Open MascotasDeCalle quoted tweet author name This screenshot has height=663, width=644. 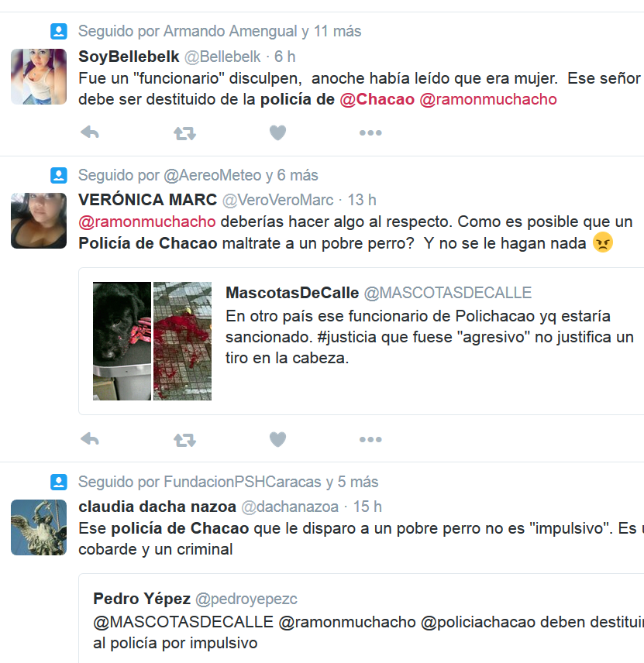(x=292, y=293)
